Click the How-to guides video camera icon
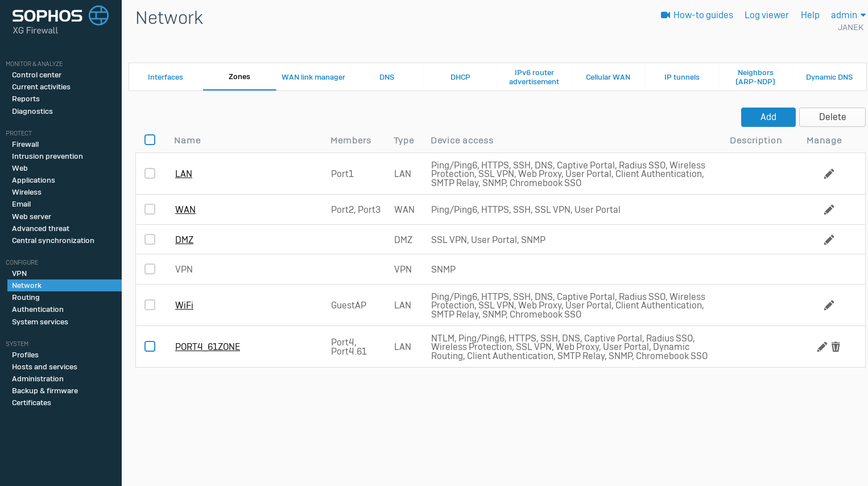This screenshot has width=868, height=486. point(665,15)
